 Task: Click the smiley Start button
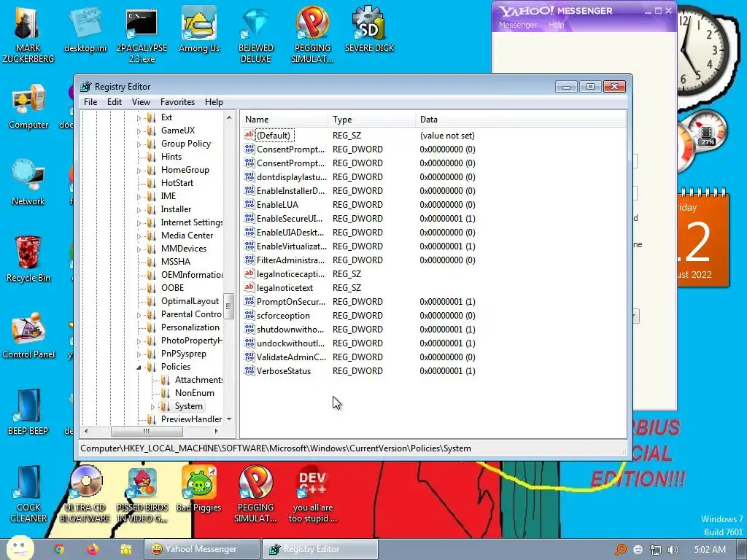tap(20, 547)
